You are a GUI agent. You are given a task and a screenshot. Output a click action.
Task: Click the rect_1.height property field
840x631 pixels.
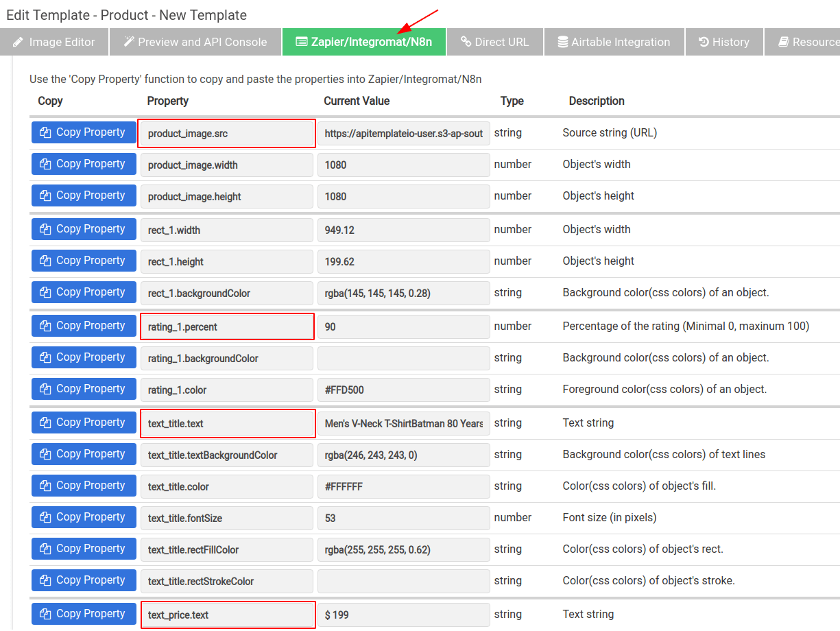pyautogui.click(x=227, y=262)
